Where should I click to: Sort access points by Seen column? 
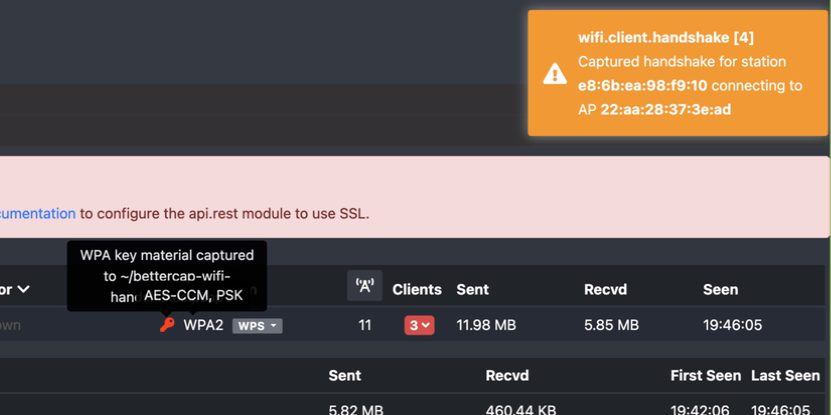tap(720, 289)
